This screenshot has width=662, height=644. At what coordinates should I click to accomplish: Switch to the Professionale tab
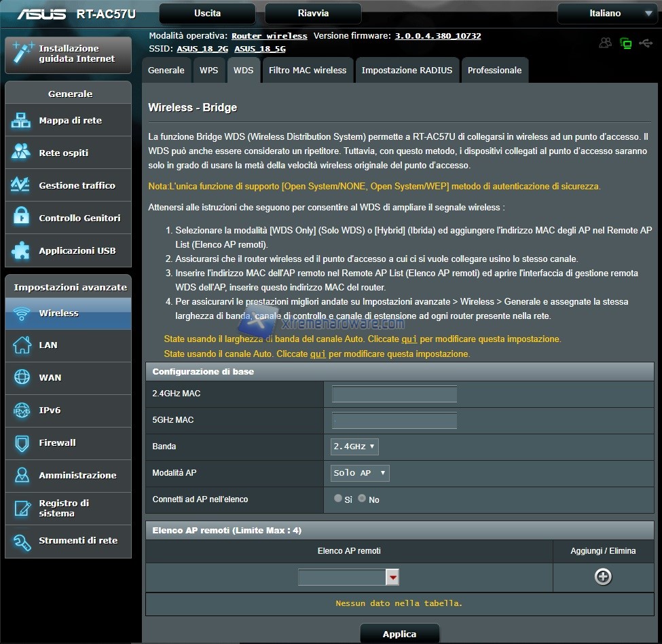(494, 71)
